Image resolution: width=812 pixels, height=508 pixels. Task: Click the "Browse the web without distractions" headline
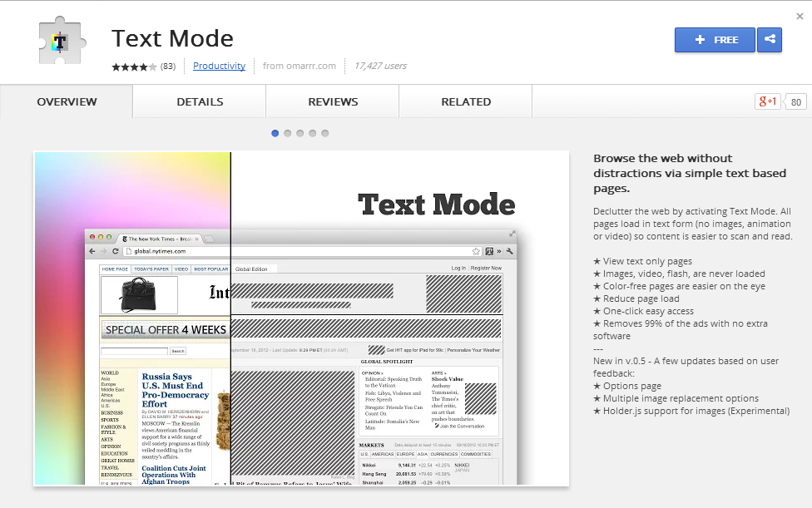click(x=690, y=173)
